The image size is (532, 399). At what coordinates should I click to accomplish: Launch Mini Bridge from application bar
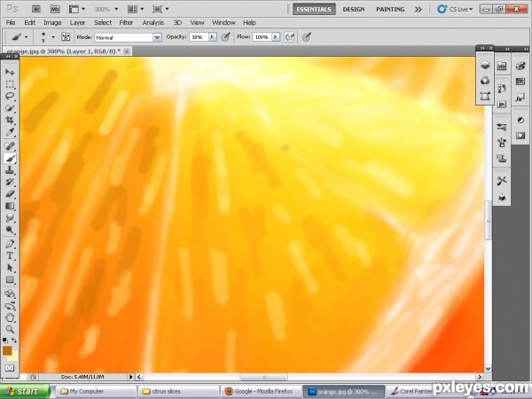pos(55,9)
